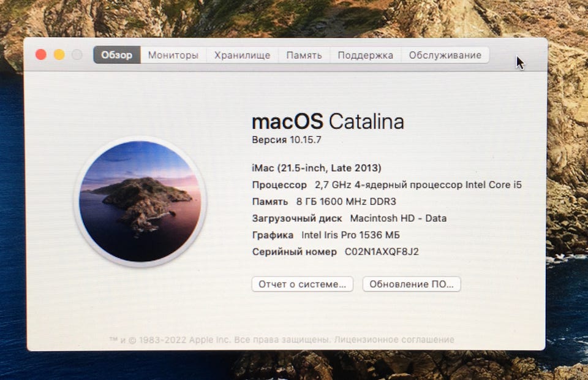Image resolution: width=588 pixels, height=380 pixels.
Task: Minimize window with the yellow button
Action: (59, 55)
